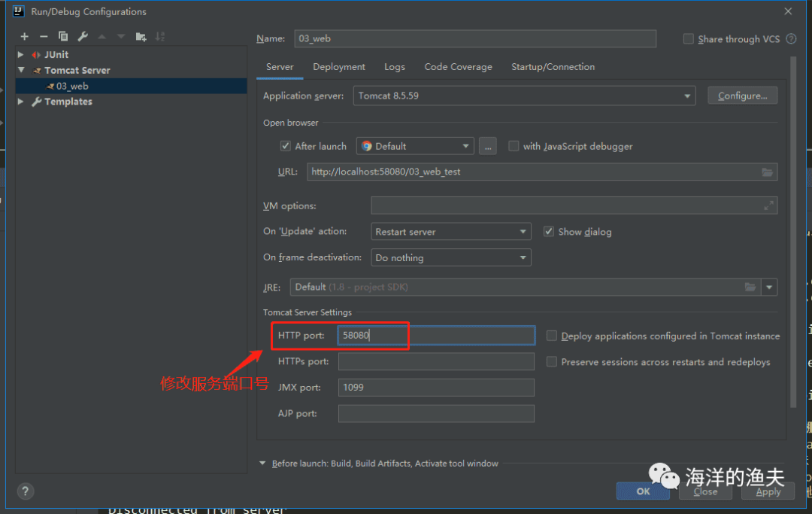Close the Run/Debug Configurations dialog
The image size is (812, 514).
coord(788,11)
